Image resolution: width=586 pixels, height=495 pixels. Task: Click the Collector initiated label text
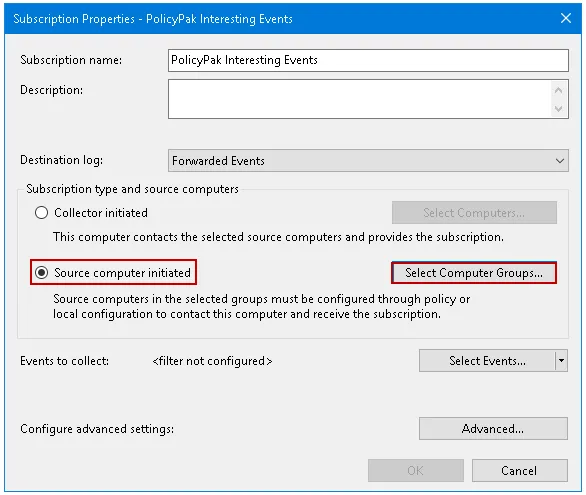coord(101,213)
